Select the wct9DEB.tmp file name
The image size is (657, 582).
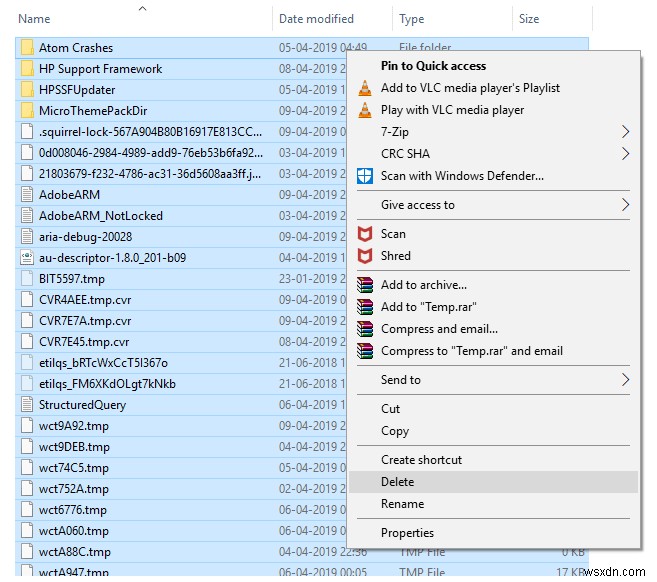(x=74, y=447)
